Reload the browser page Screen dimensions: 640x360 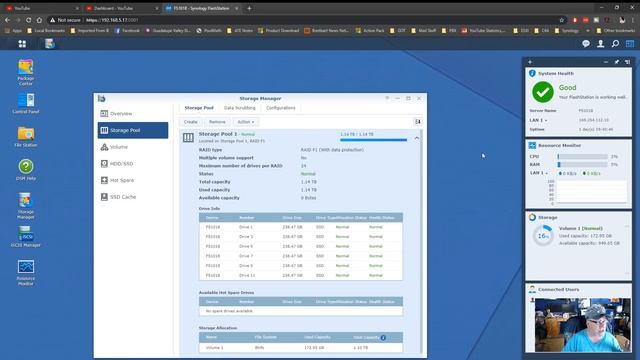click(29, 20)
